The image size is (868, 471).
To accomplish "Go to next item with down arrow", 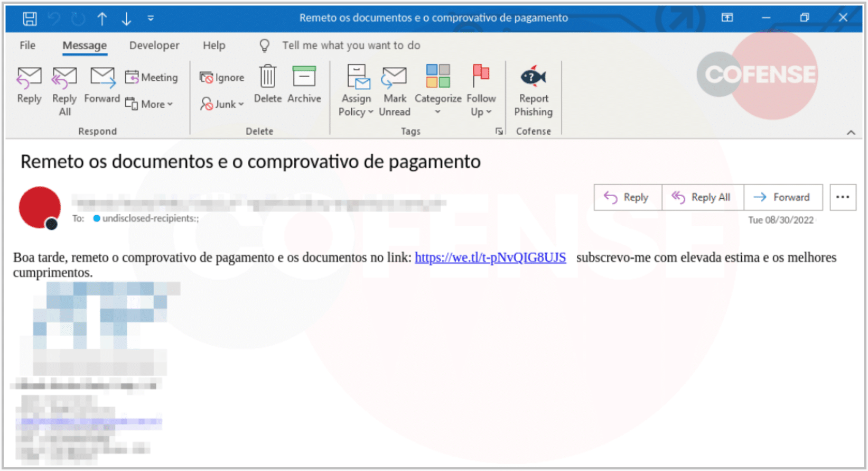I will point(126,19).
